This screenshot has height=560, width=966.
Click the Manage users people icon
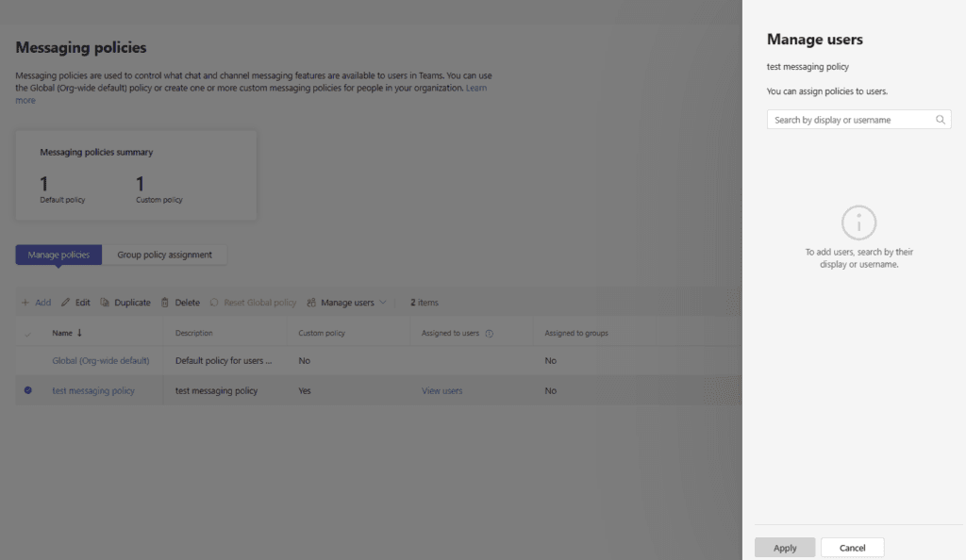(x=311, y=303)
